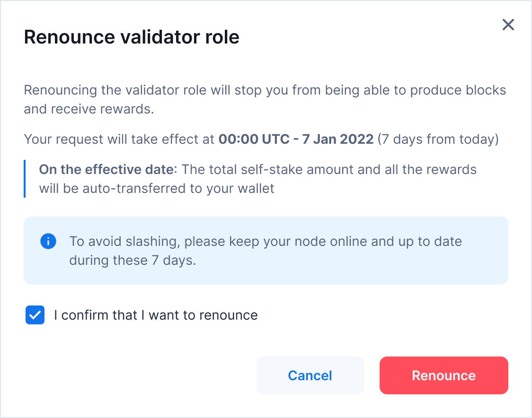Click the "(7 days from today)" text
Screen dimensions: 532x418
coord(438,139)
